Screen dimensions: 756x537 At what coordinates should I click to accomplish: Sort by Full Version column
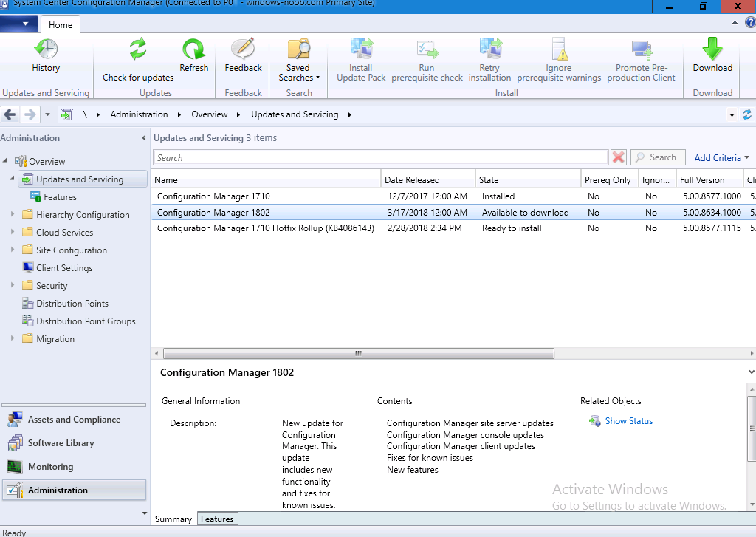(709, 180)
